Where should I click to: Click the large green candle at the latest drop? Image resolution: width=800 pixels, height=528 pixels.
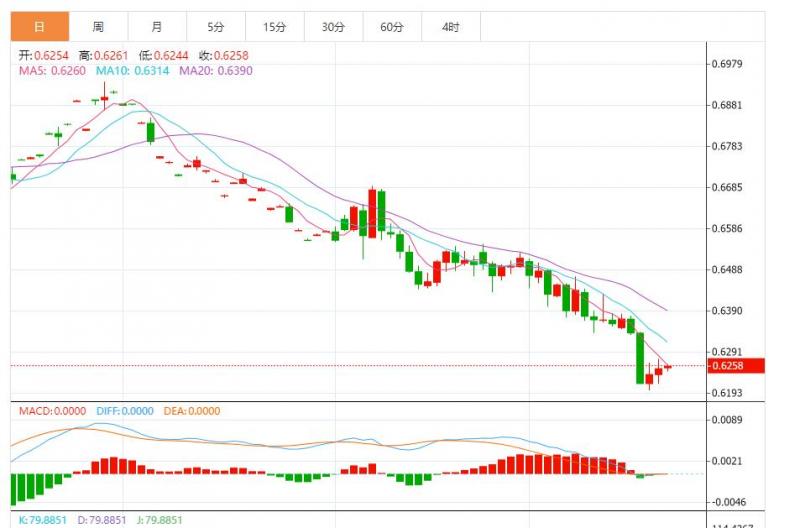point(640,358)
